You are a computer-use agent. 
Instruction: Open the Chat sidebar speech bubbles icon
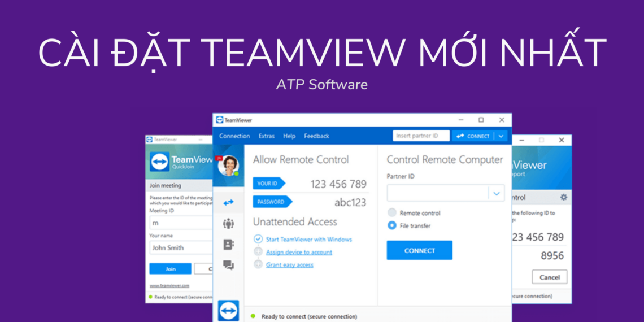pos(228,264)
